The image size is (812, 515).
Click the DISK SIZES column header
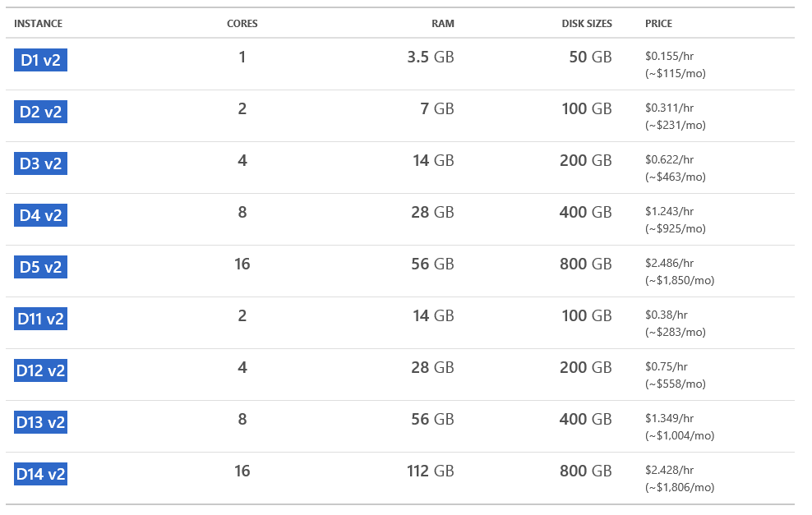tap(587, 24)
